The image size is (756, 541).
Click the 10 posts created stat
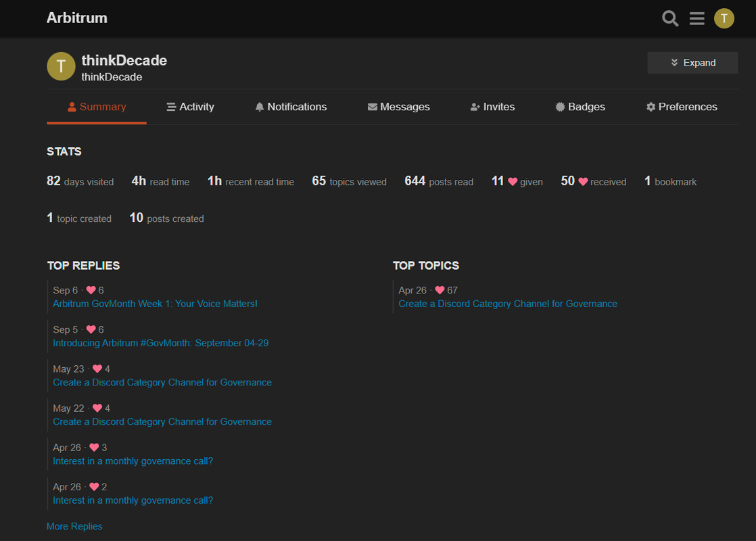tap(166, 218)
